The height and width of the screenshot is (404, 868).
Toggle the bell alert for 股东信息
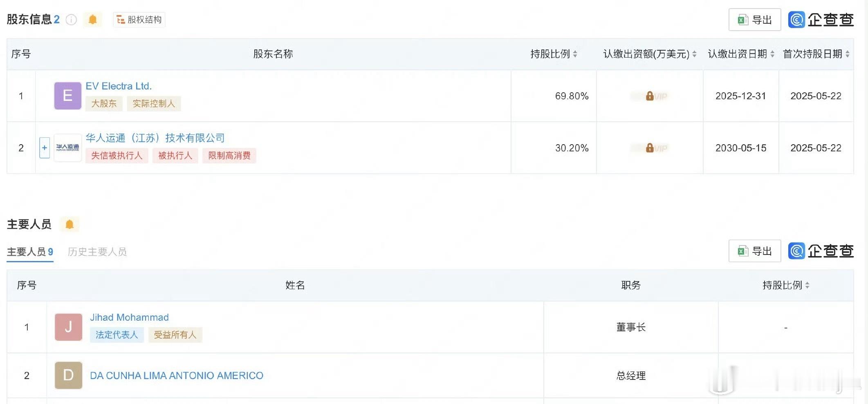93,20
